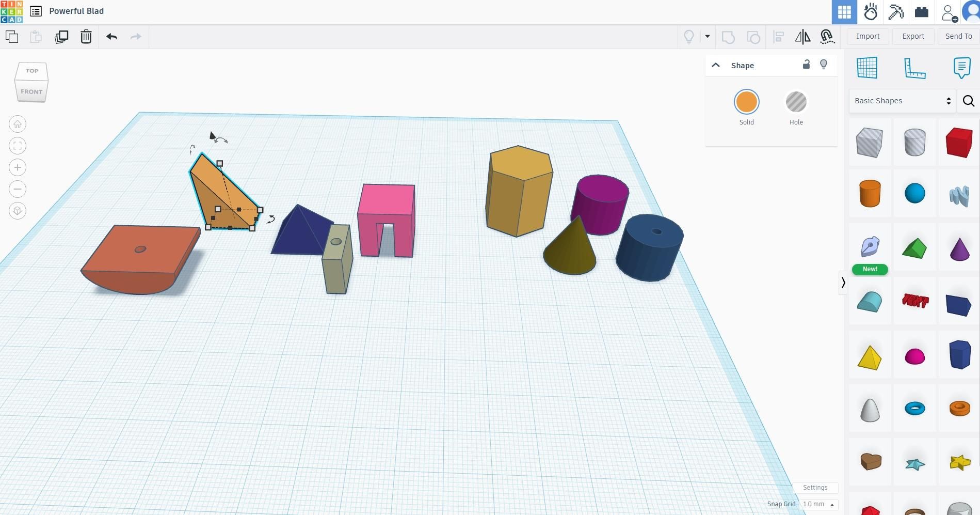The height and width of the screenshot is (515, 980).
Task: Open the Basic Shapes category dropdown
Action: (903, 101)
